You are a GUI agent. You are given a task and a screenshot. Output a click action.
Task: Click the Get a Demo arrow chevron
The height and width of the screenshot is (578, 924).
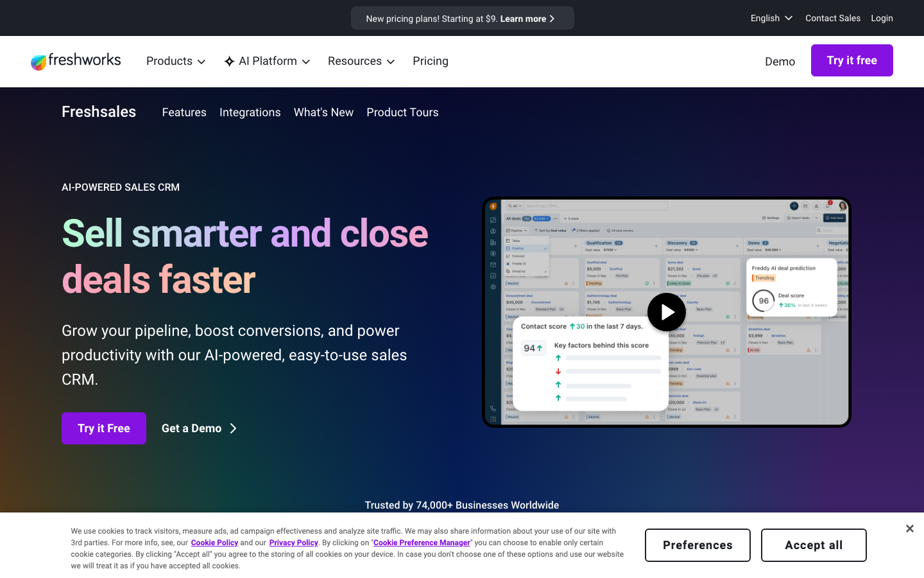[x=234, y=428]
